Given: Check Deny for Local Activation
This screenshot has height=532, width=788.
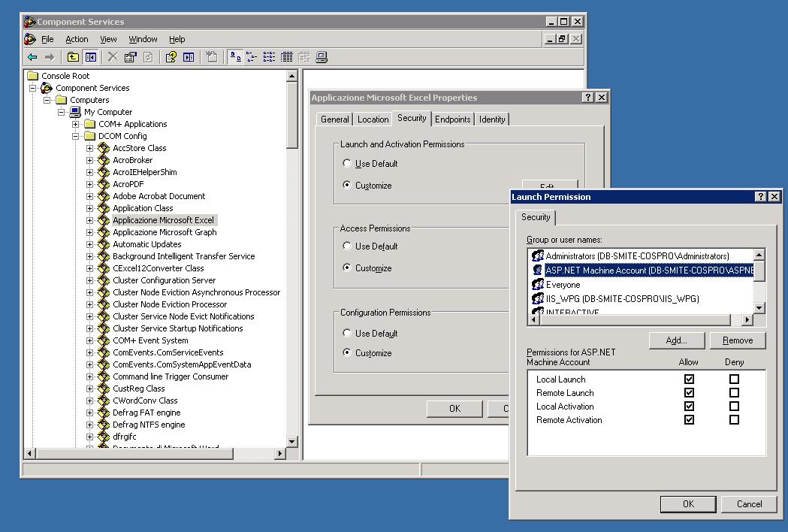Looking at the screenshot, I should 734,407.
